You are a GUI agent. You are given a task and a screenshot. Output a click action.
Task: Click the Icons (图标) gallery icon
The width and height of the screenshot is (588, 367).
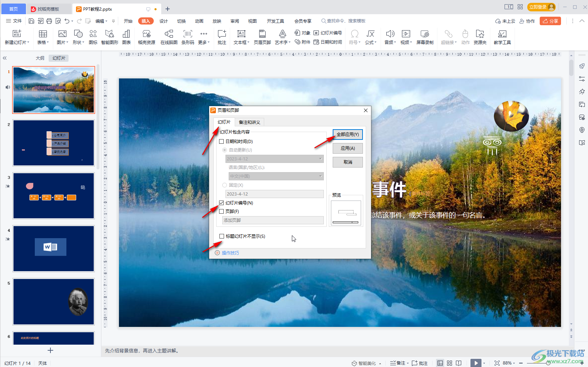point(93,34)
